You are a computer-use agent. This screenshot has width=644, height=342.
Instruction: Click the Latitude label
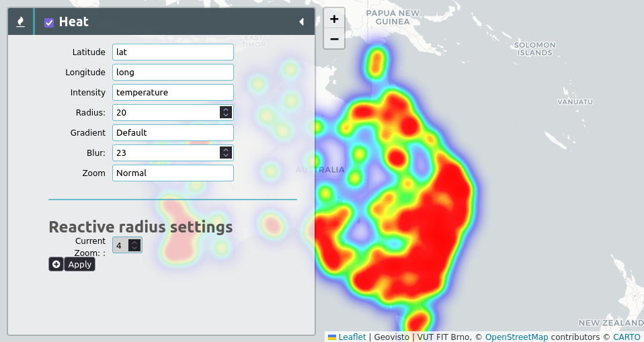point(89,52)
